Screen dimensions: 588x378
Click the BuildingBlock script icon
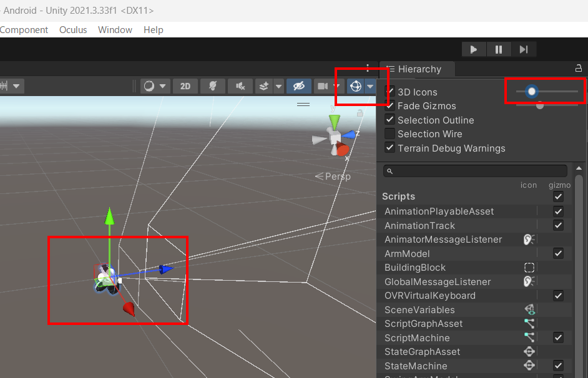tap(529, 268)
